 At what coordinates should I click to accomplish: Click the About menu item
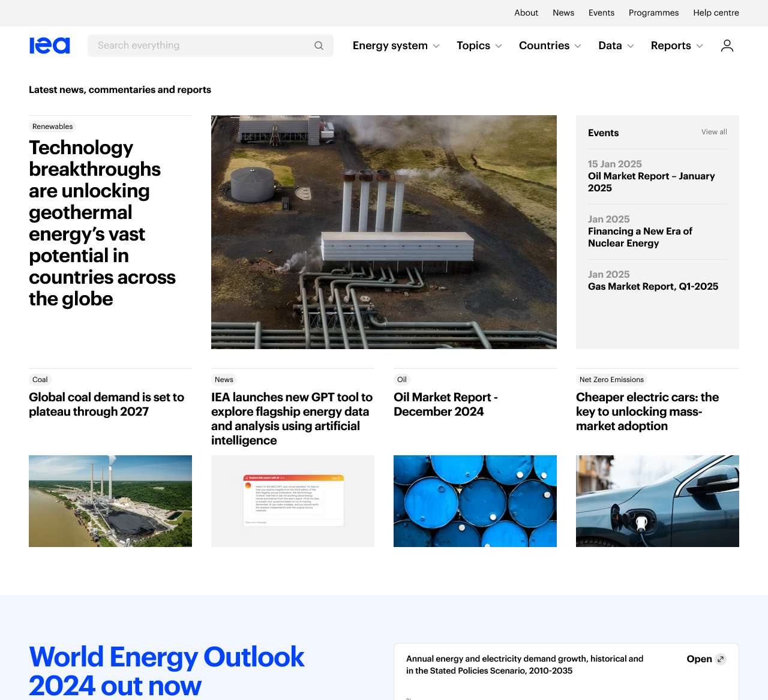coord(526,13)
